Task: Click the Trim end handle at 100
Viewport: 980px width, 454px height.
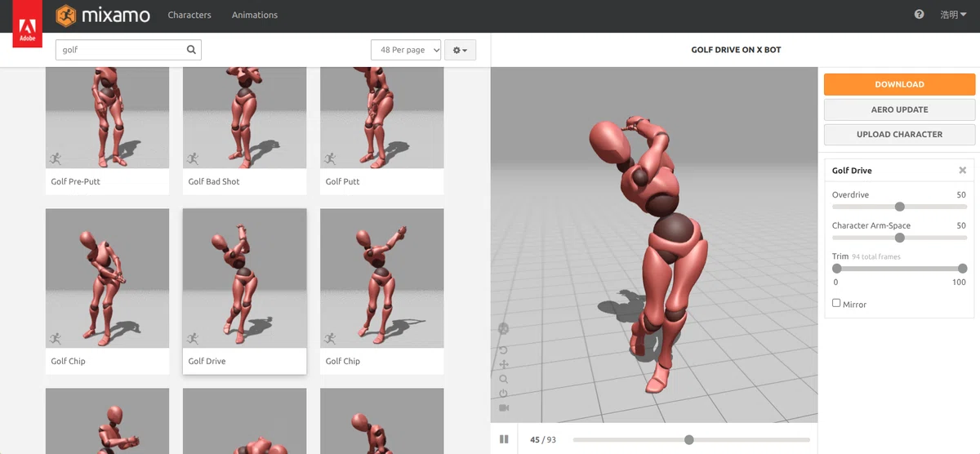Action: pos(962,269)
